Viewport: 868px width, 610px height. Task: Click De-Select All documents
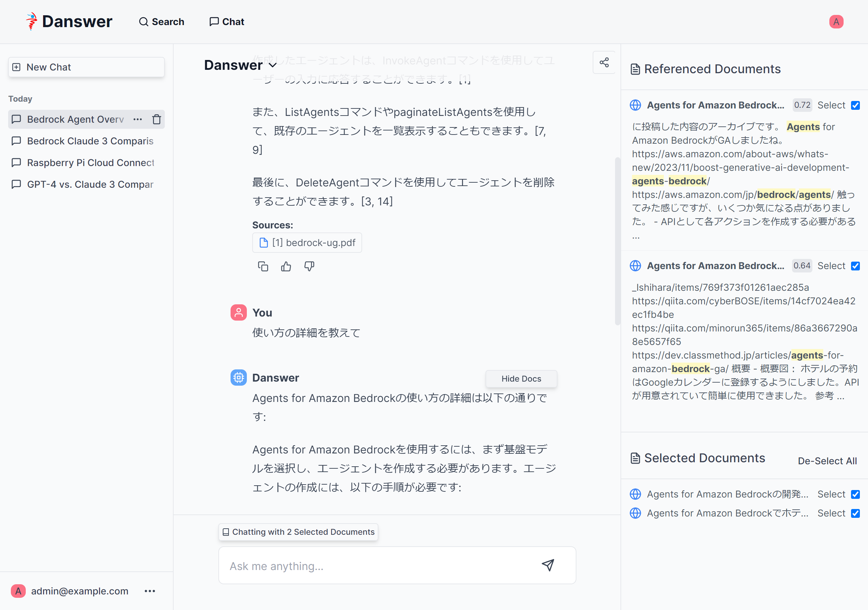[x=827, y=461]
